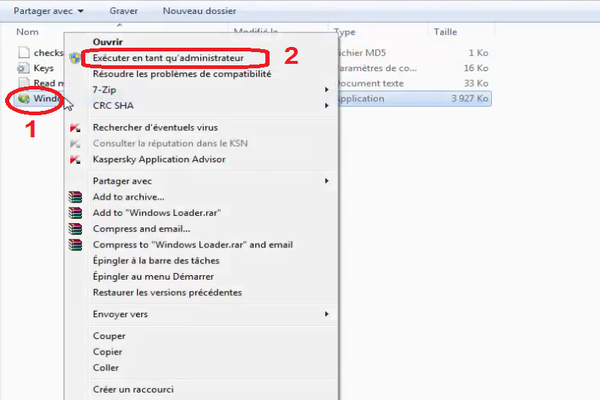The width and height of the screenshot is (600, 400).
Task: Click the Nouveau dossier toolbar button
Action: (x=199, y=11)
